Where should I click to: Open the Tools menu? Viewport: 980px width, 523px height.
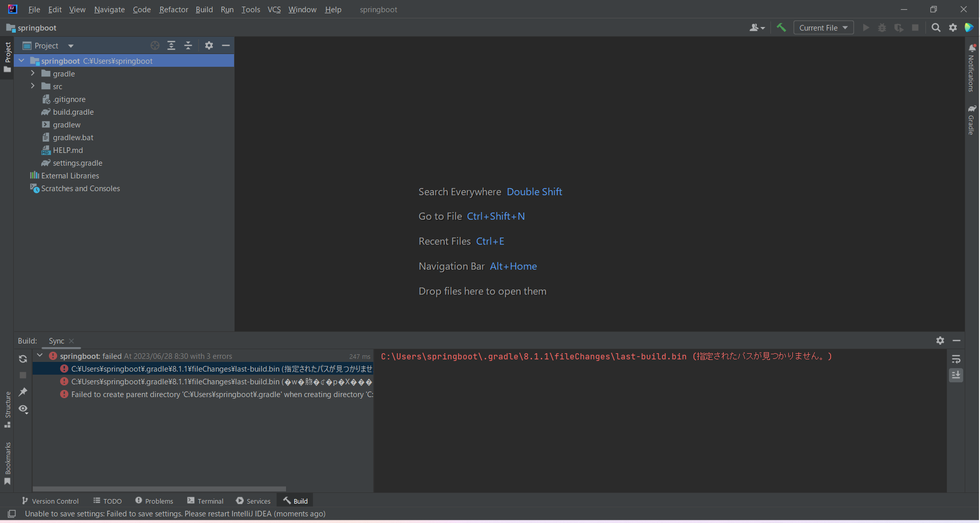pos(250,10)
